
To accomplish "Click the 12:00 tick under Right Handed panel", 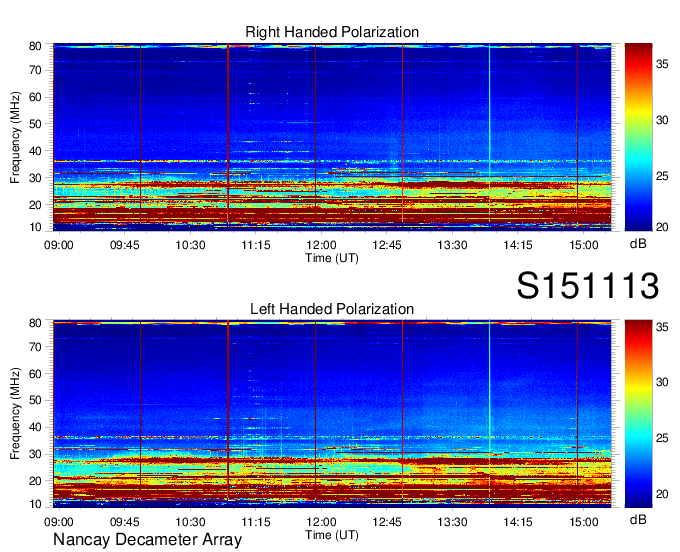I will [321, 245].
